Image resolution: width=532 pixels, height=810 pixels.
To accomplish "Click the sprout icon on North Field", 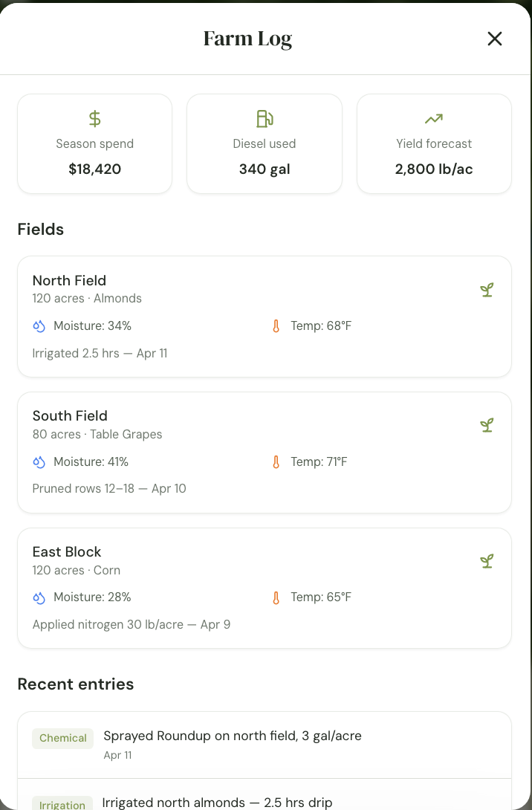I will [487, 290].
